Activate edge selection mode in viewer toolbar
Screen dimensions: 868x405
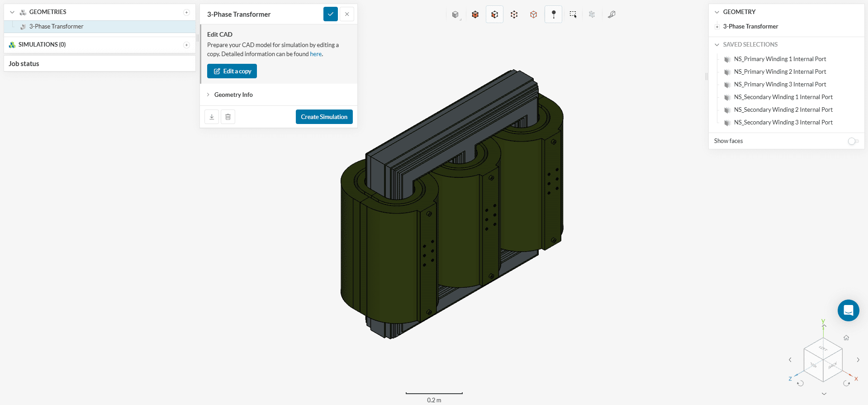click(514, 14)
